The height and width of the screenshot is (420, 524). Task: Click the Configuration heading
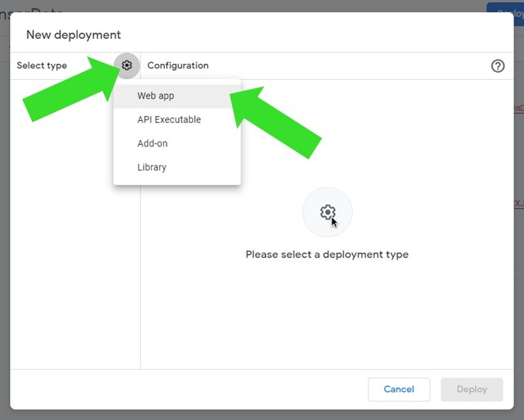point(177,66)
